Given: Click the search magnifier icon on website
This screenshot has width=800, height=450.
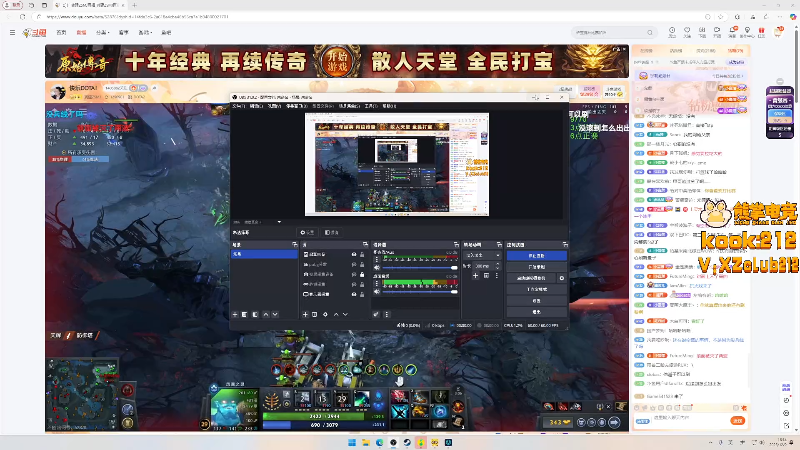Looking at the screenshot, I should coord(650,32).
